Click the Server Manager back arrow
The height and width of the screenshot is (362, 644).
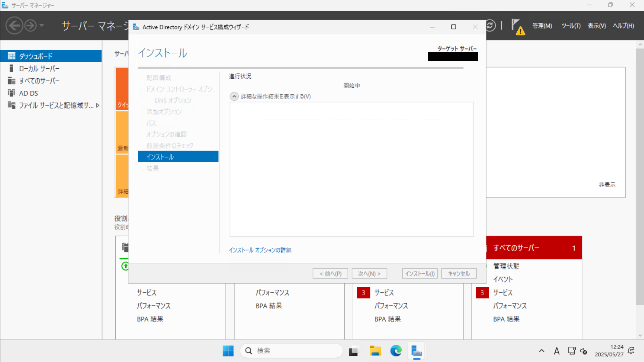[x=14, y=26]
